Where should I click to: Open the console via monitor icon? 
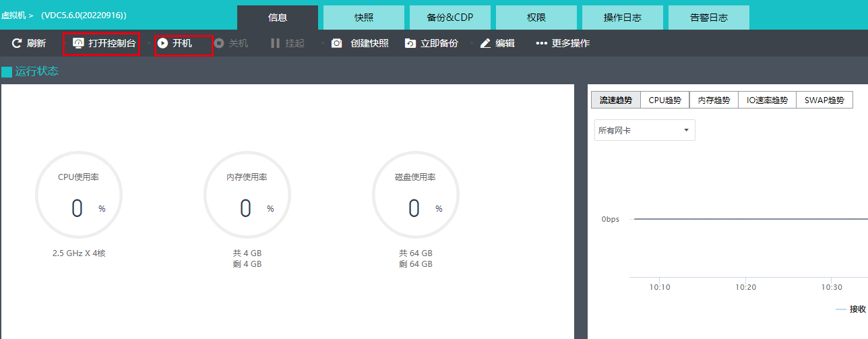78,44
